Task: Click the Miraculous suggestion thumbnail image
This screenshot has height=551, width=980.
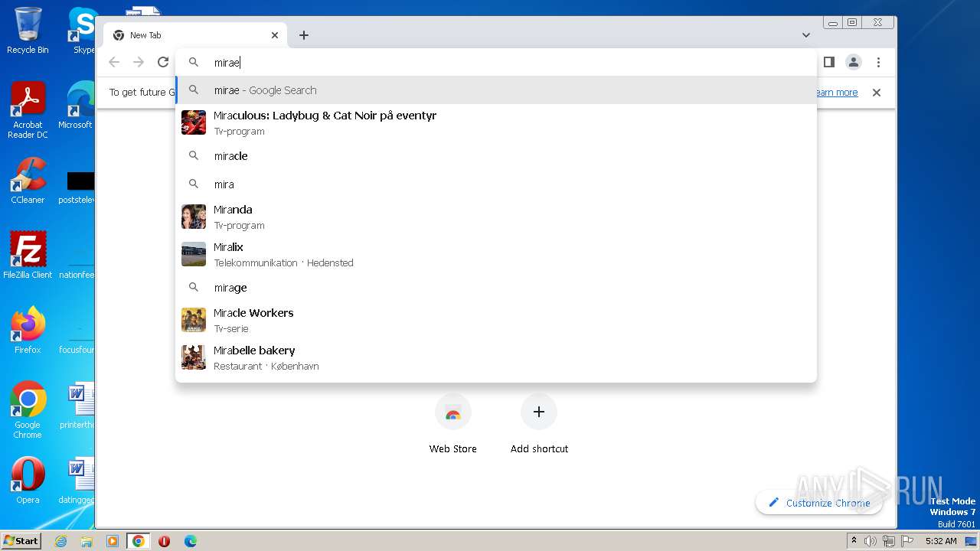Action: point(194,122)
